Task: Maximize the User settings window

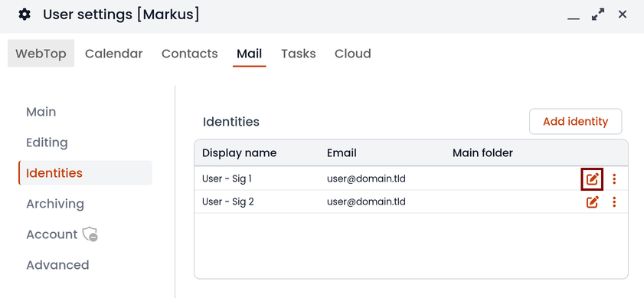Action: pyautogui.click(x=598, y=15)
